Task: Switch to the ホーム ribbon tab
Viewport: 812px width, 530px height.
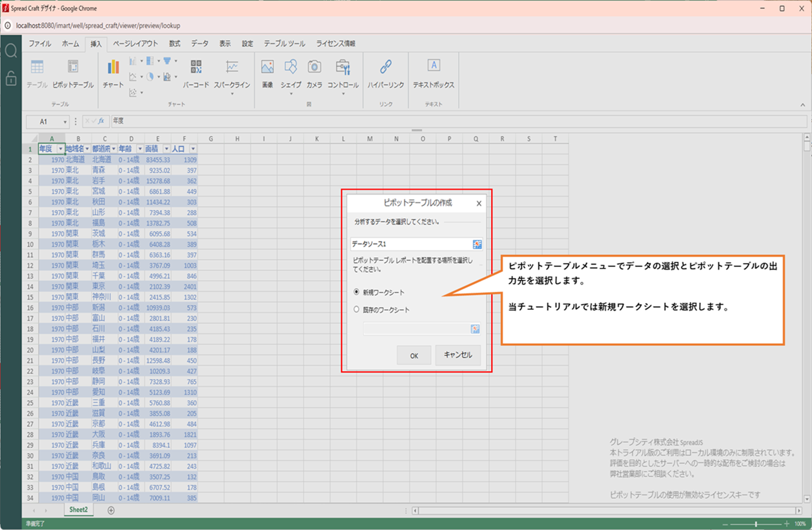Action: [70, 44]
